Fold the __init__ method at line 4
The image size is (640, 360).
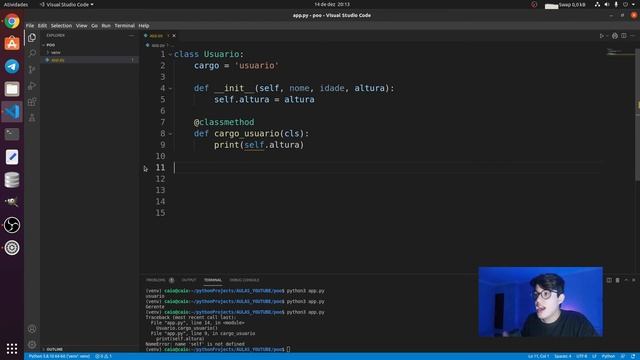pos(170,88)
